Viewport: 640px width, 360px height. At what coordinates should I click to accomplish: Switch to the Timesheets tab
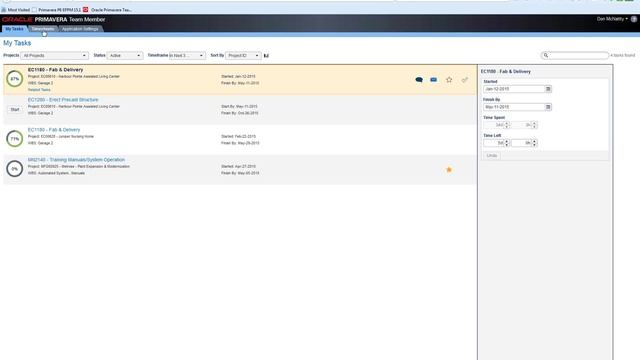[x=43, y=29]
